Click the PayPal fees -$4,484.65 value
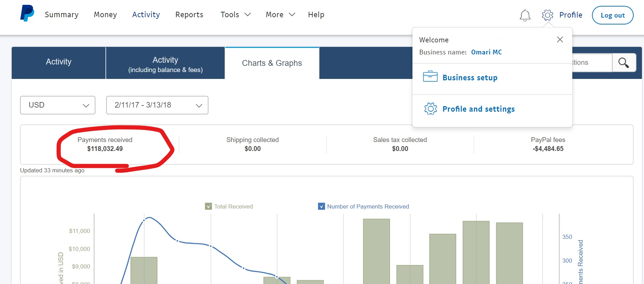Image resolution: width=644 pixels, height=284 pixels. [548, 149]
